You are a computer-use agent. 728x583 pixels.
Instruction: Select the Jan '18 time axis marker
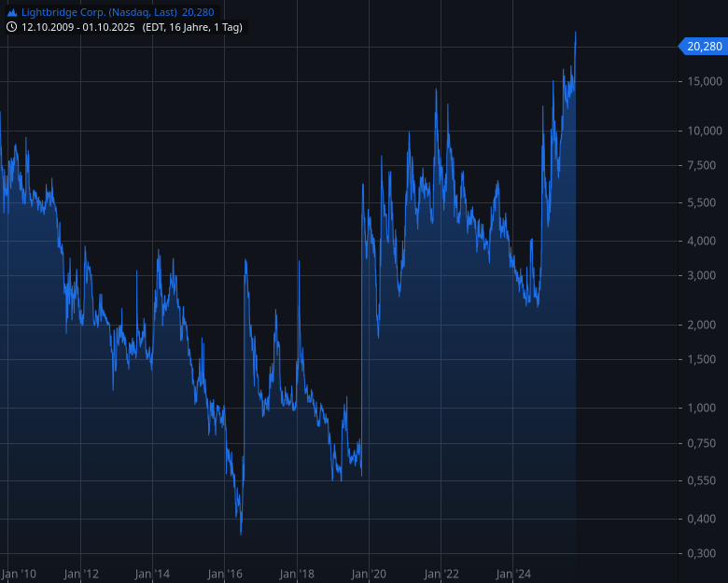[x=296, y=574]
